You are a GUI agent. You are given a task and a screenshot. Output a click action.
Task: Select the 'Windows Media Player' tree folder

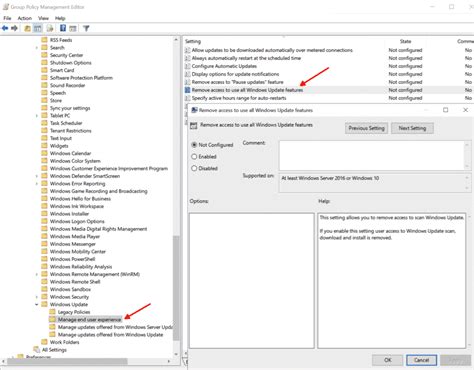coord(75,236)
